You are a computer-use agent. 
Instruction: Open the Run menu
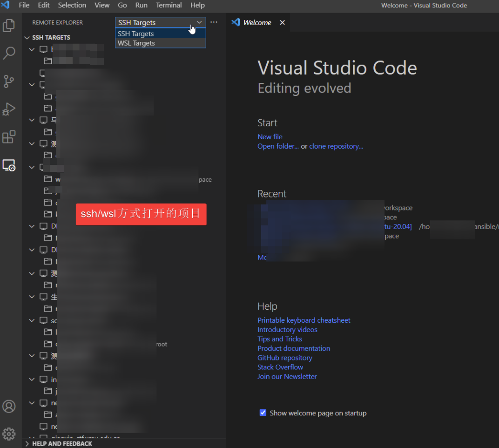[142, 5]
